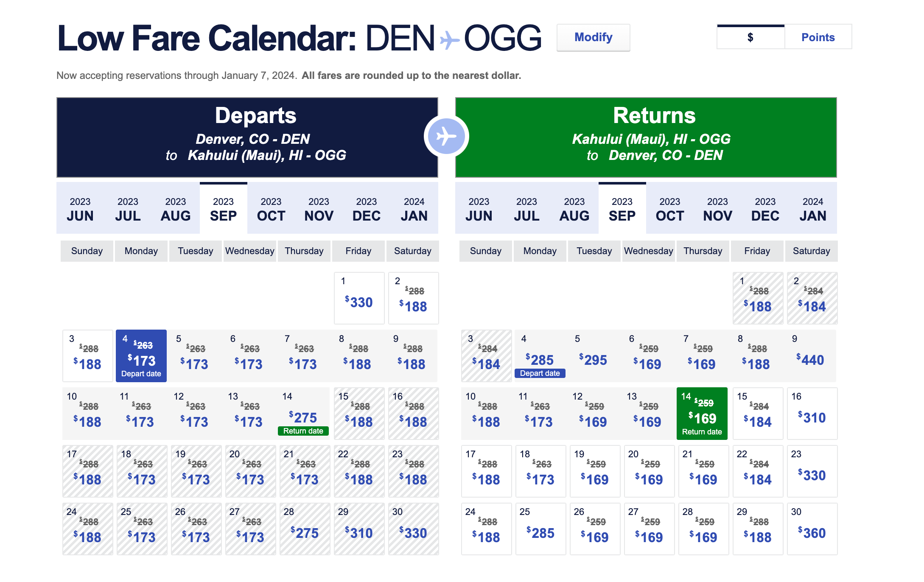
Task: Click the green September 14 return date
Action: 702,414
